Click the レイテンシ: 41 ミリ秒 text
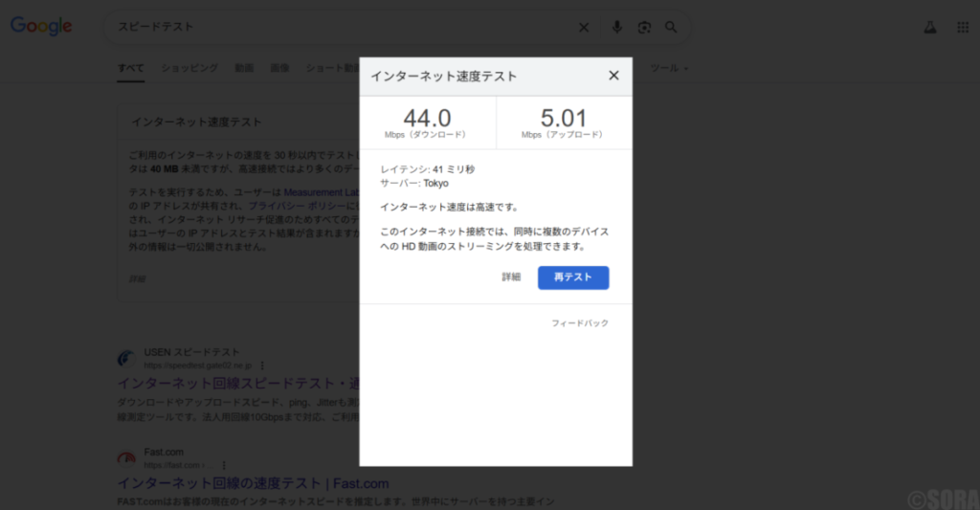The image size is (980, 510). [428, 169]
